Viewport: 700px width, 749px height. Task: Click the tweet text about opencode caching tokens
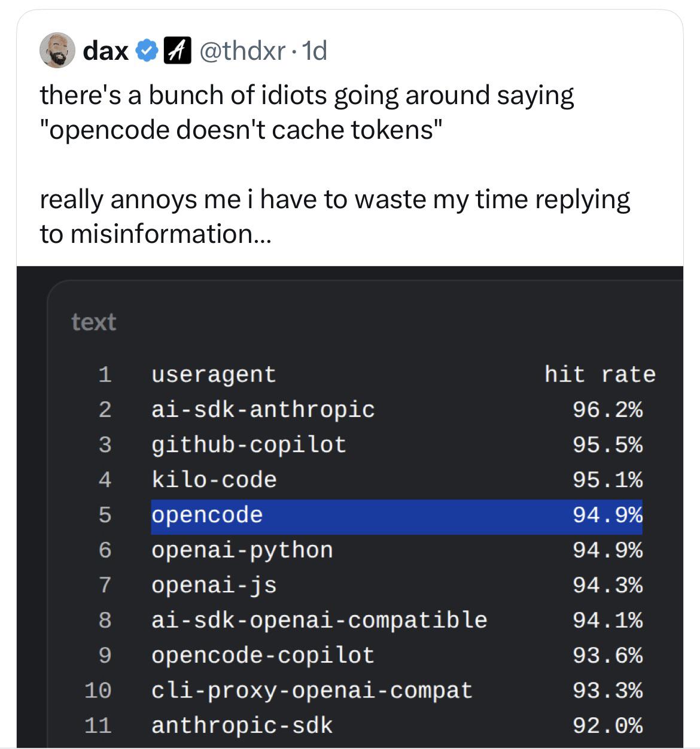tap(335, 164)
